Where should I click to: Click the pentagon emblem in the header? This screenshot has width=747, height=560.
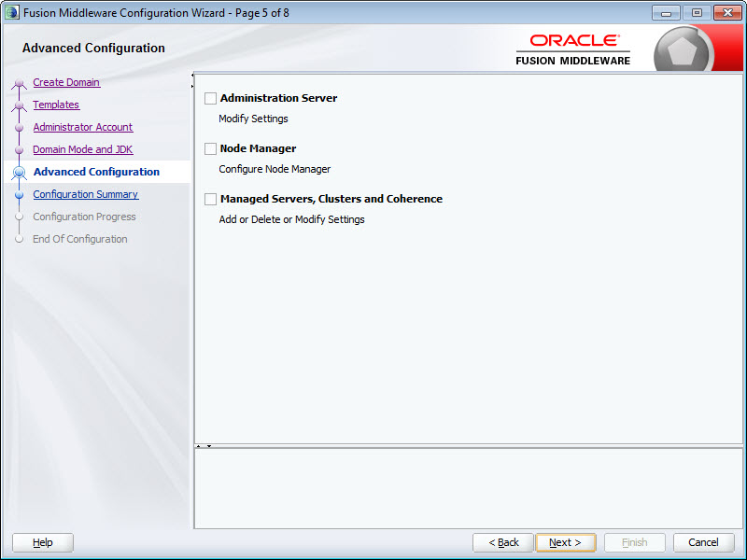(683, 49)
